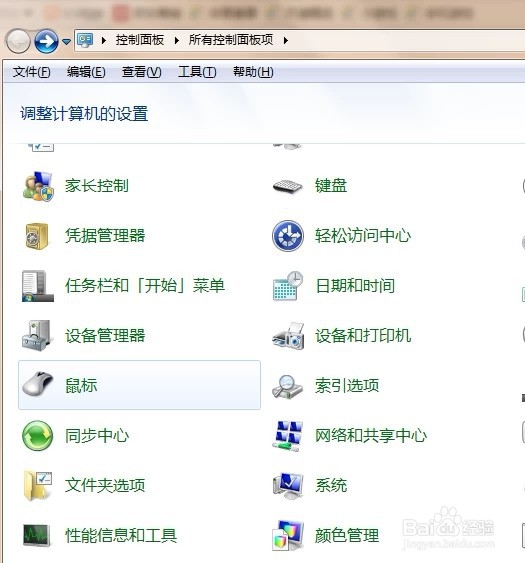The width and height of the screenshot is (525, 563).
Task: Click the 网络和共享中心 icon
Action: click(x=287, y=436)
